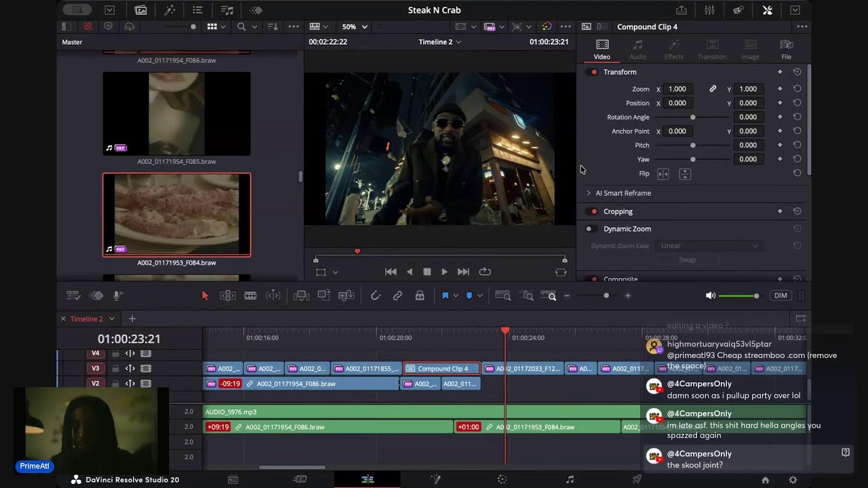
Task: Add a blue marker at playhead
Action: [x=469, y=296]
